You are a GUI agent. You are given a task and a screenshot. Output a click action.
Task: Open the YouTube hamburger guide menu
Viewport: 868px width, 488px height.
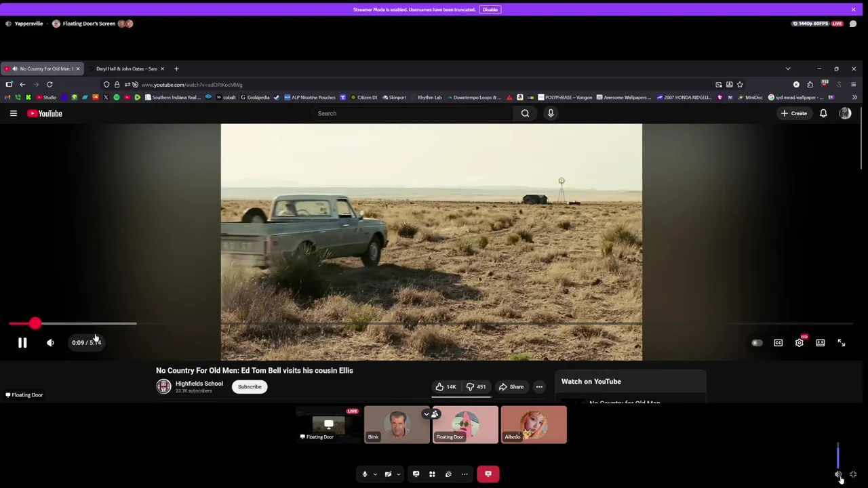13,113
